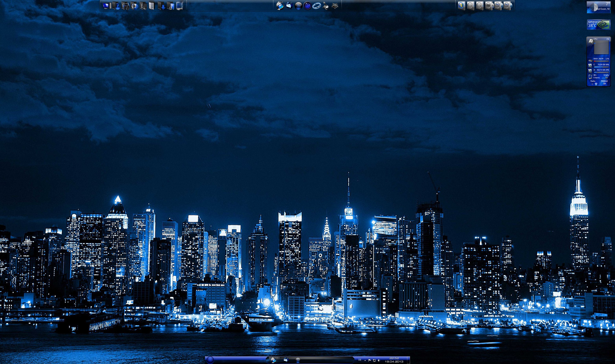Click the network tray icon

374,361
